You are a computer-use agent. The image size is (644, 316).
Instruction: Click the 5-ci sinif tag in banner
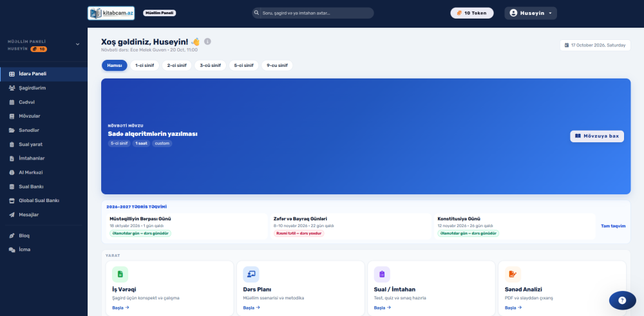pyautogui.click(x=119, y=144)
